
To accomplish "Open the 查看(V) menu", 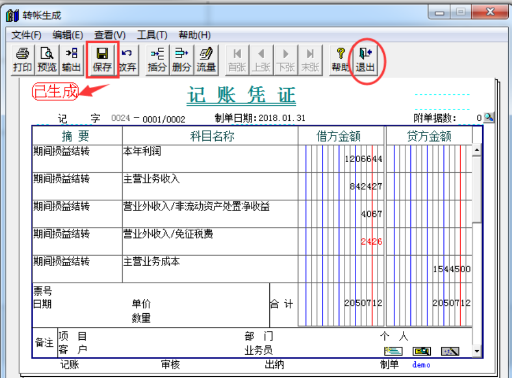I will click(110, 35).
